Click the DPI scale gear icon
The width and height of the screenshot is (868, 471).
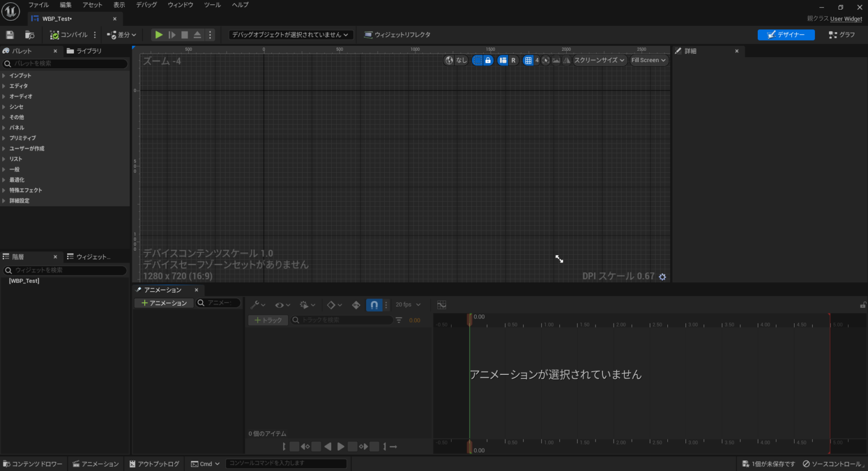pos(662,276)
